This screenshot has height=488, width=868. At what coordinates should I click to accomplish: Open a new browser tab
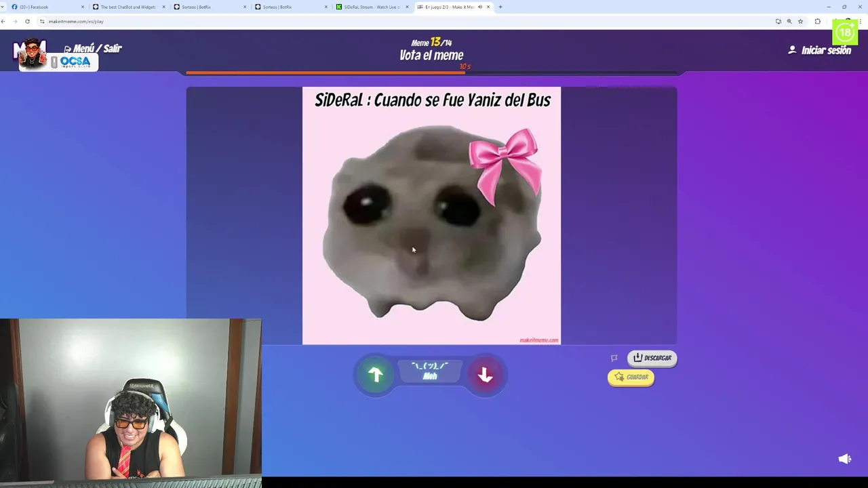pyautogui.click(x=500, y=7)
